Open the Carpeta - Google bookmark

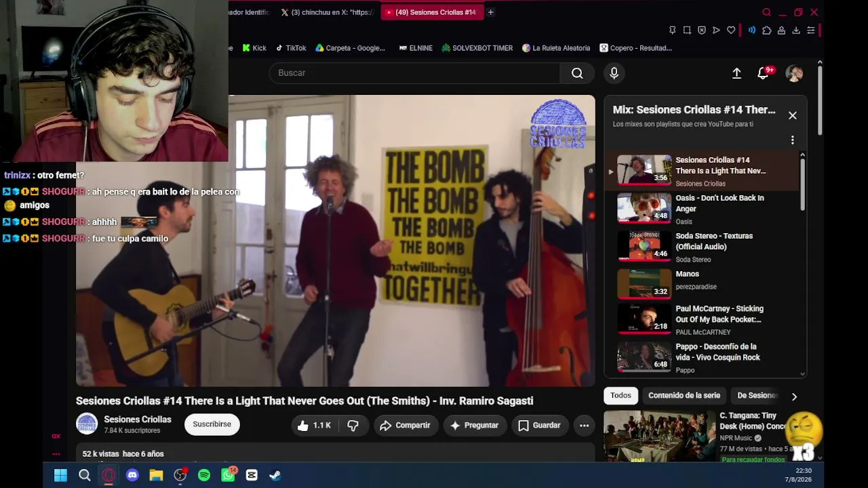point(350,48)
